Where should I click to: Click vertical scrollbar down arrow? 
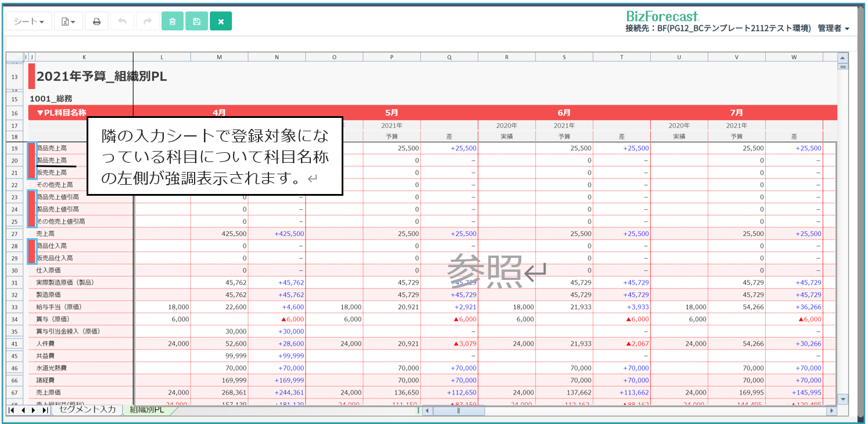(x=842, y=399)
